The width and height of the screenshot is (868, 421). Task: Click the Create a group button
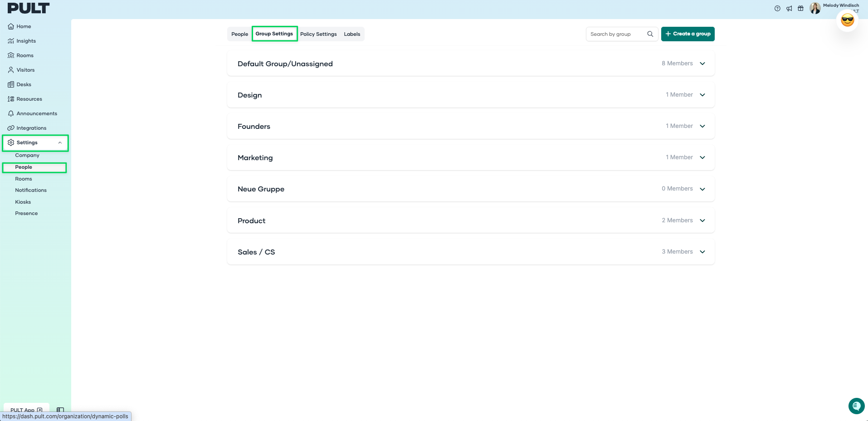pyautogui.click(x=688, y=34)
